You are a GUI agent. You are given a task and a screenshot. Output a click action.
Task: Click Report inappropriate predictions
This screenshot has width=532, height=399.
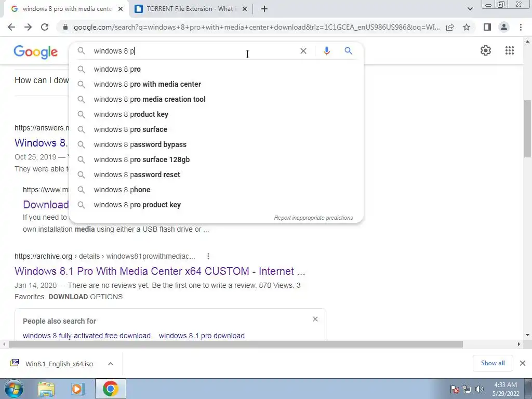pyautogui.click(x=313, y=218)
